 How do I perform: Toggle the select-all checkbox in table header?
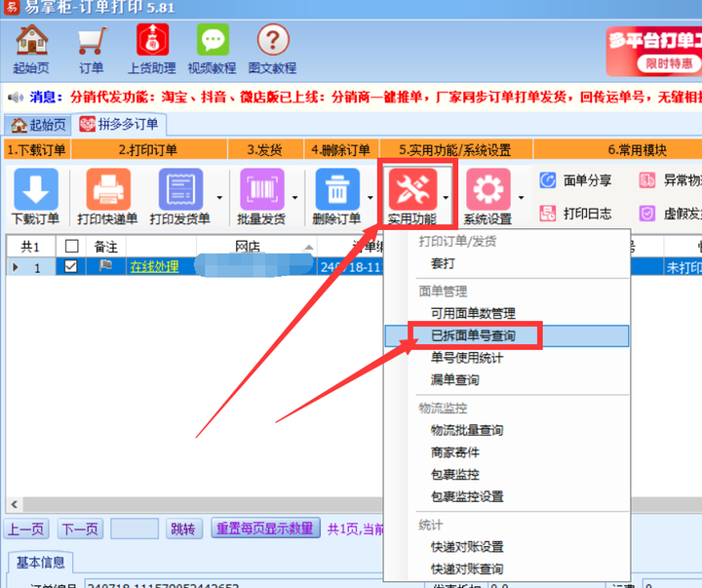tap(71, 246)
